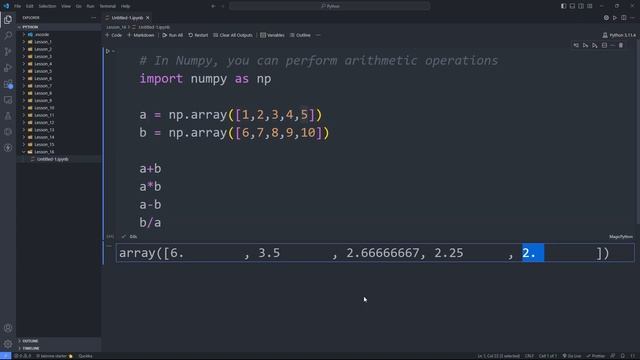
Task: Click Run All in notebook toolbar
Action: [173, 35]
